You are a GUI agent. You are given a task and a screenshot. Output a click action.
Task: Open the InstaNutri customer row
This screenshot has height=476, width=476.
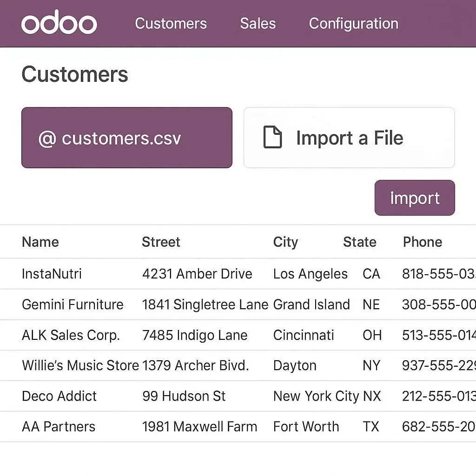(x=52, y=274)
